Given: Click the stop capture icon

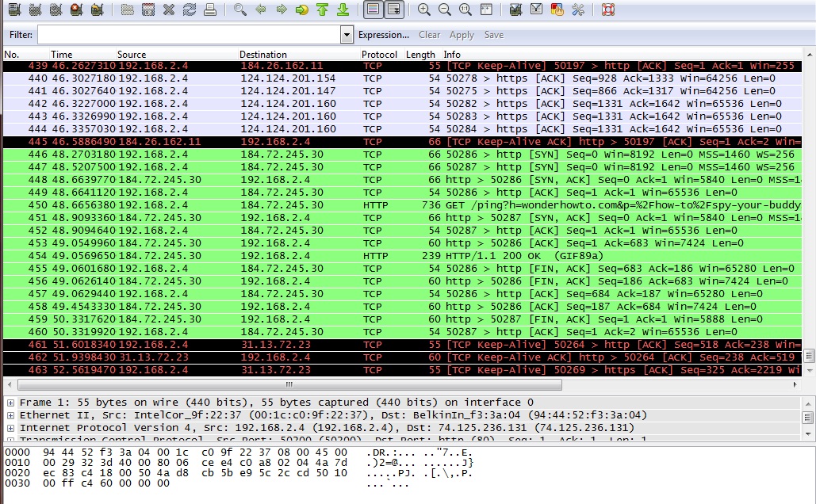Looking at the screenshot, I should click(x=76, y=10).
